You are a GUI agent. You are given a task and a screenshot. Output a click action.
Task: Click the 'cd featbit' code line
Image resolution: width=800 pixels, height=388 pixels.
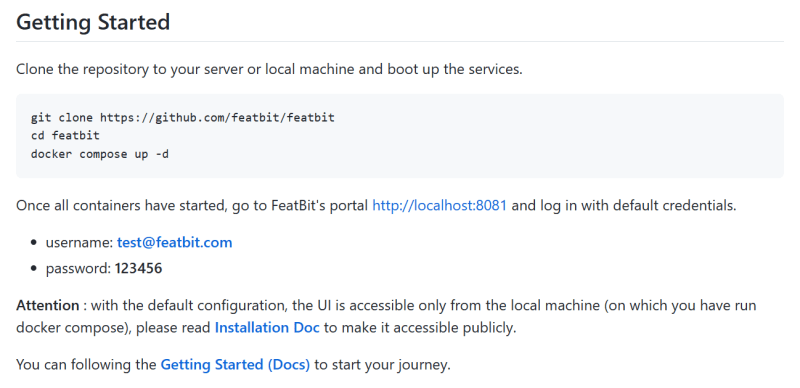65,136
